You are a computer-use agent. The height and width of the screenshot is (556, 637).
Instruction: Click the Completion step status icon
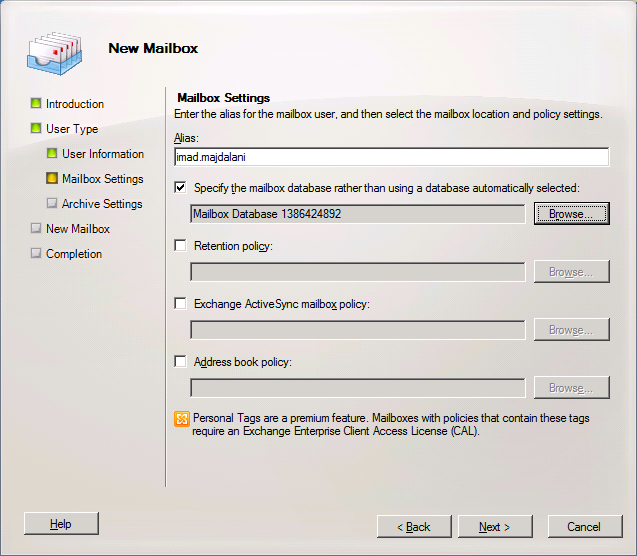coord(36,254)
